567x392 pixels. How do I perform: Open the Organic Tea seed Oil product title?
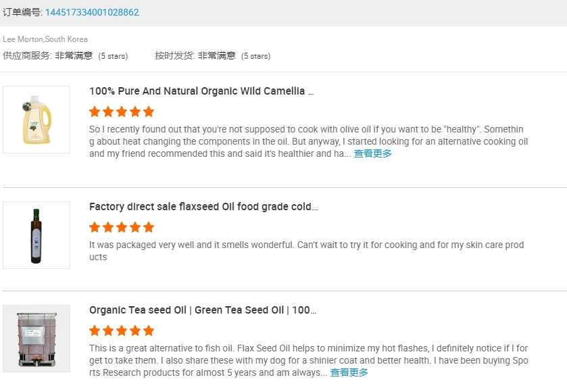coord(203,310)
